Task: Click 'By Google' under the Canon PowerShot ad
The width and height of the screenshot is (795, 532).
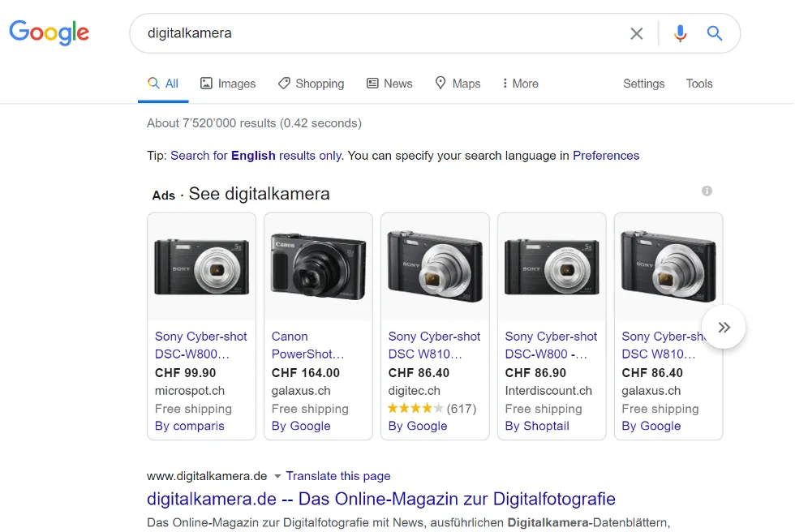Action: click(x=301, y=426)
